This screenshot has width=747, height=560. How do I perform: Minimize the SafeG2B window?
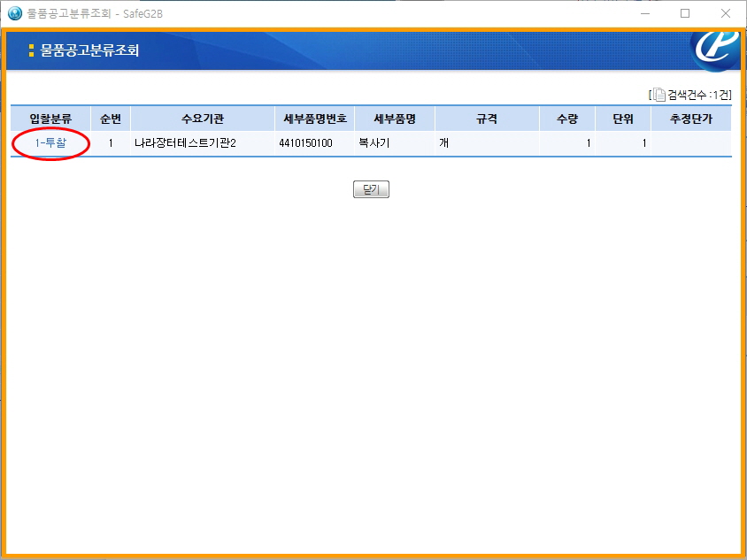[645, 13]
